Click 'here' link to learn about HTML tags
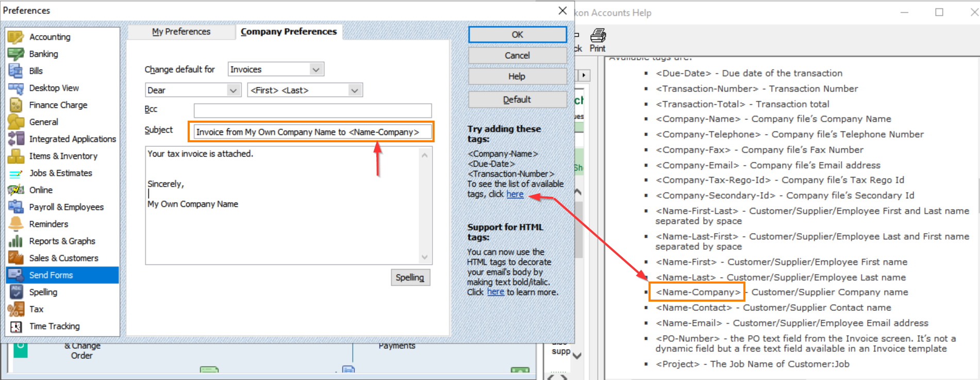 click(495, 292)
